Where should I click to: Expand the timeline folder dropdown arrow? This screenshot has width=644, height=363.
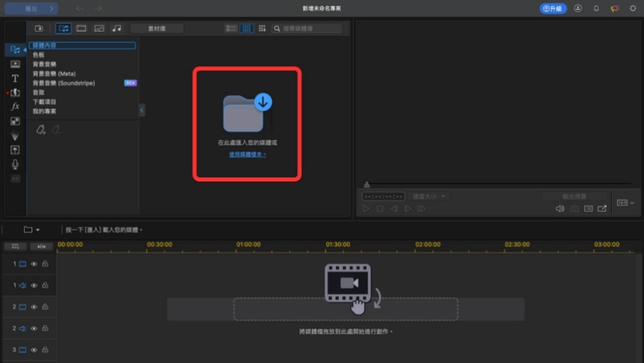(37, 230)
